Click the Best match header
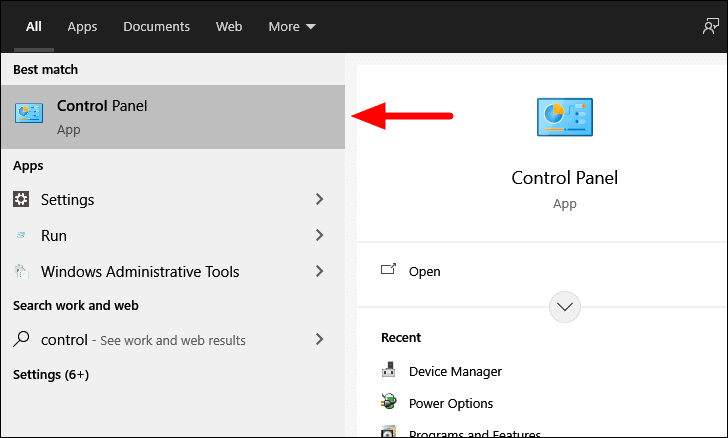728x438 pixels. 46,70
